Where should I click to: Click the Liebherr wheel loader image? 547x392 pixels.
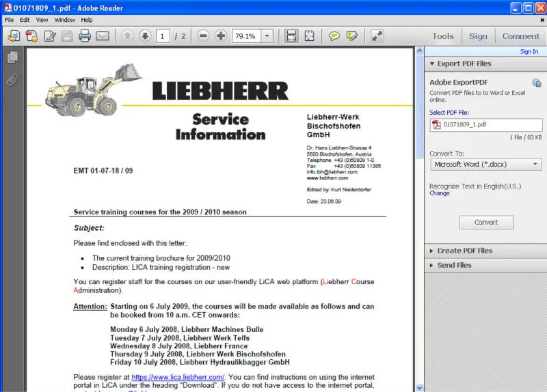point(94,90)
